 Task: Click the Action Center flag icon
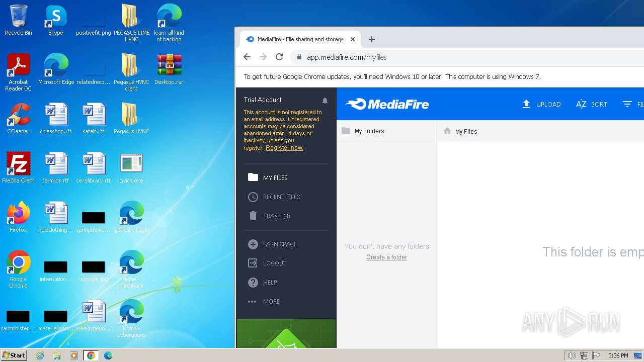[x=597, y=355]
